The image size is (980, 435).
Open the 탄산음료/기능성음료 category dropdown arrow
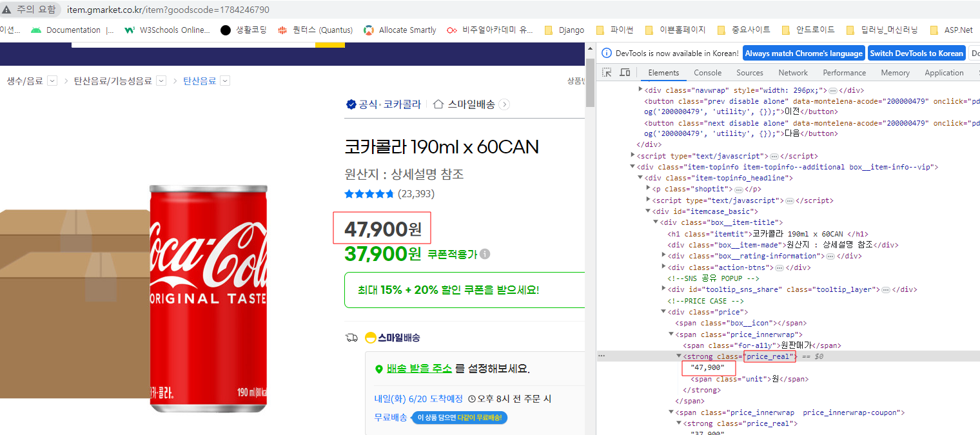click(161, 81)
